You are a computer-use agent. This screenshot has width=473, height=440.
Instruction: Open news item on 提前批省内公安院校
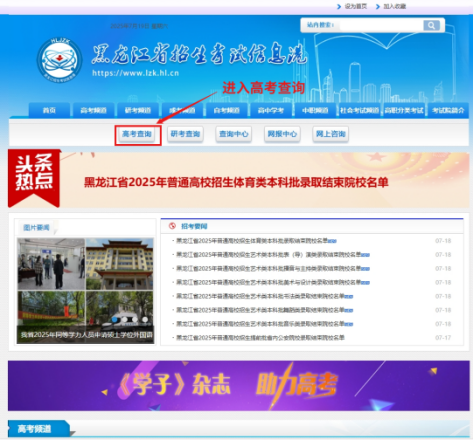point(260,338)
